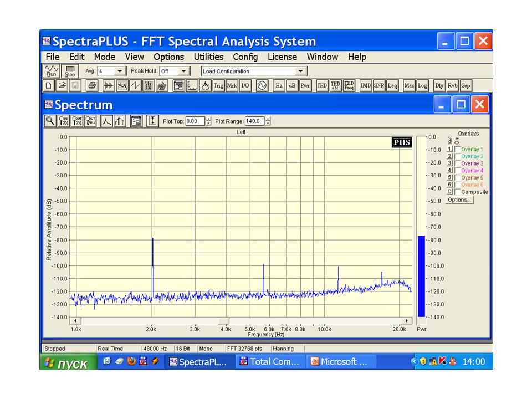
Task: Enable the Composite overlay checkbox
Action: click(457, 192)
